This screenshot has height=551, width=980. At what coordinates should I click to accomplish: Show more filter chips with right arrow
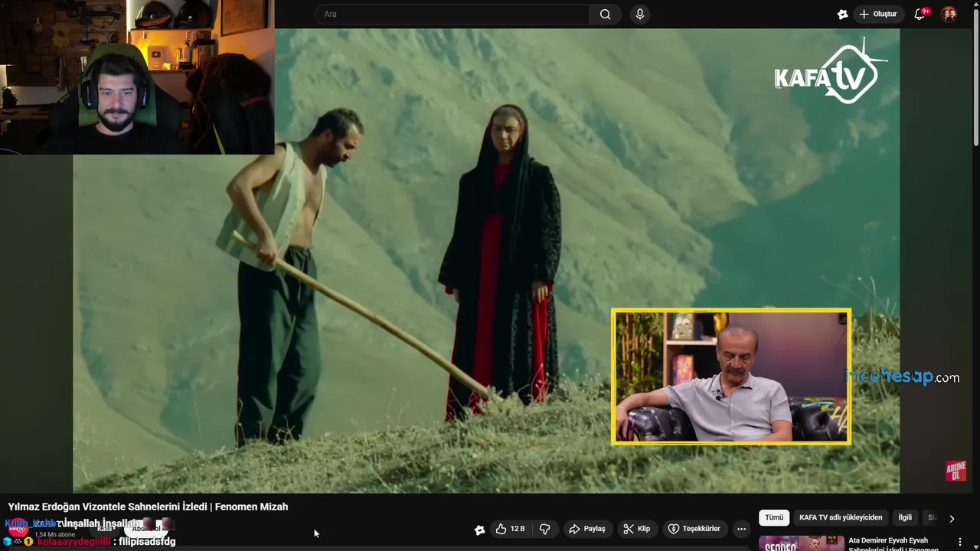click(952, 518)
